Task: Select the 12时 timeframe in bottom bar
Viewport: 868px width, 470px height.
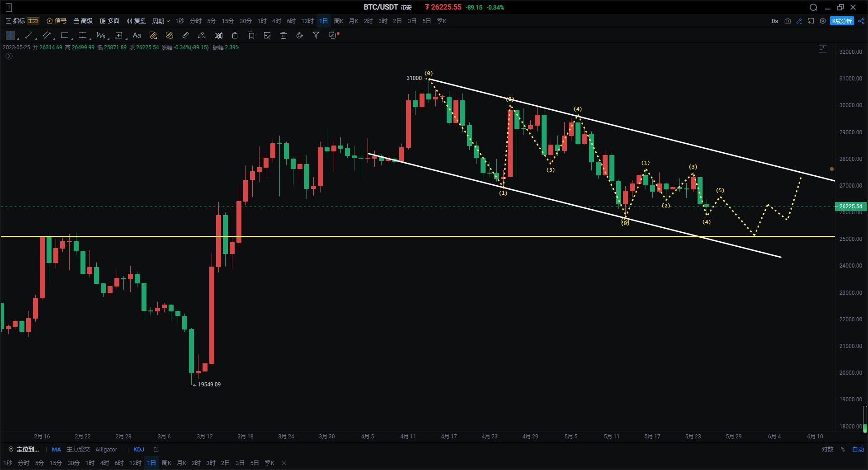Action: tap(135, 463)
